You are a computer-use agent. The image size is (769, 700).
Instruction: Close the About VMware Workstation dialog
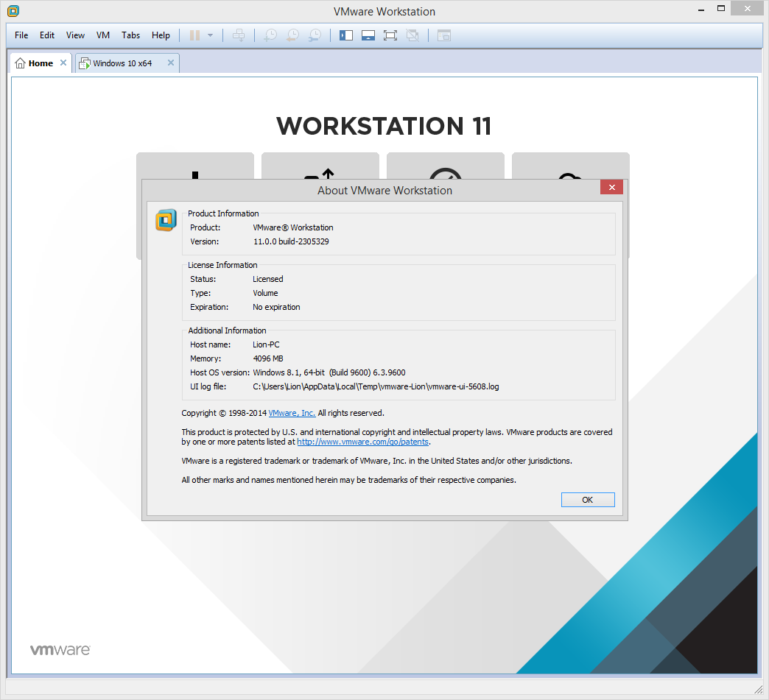[611, 187]
